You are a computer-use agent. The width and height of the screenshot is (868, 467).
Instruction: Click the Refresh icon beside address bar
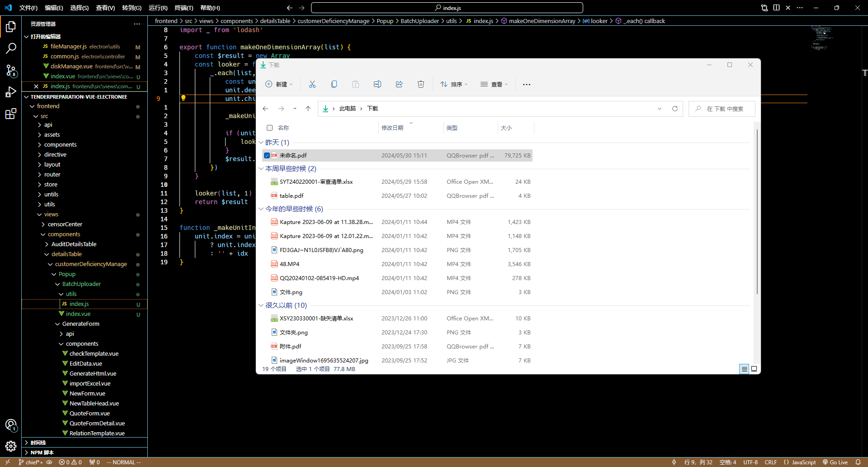[x=675, y=109]
